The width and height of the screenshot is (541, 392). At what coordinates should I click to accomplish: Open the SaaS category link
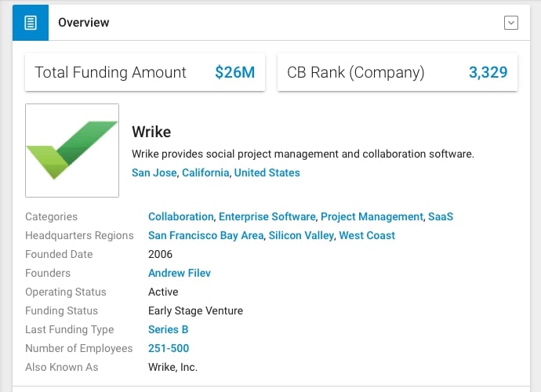pos(441,216)
